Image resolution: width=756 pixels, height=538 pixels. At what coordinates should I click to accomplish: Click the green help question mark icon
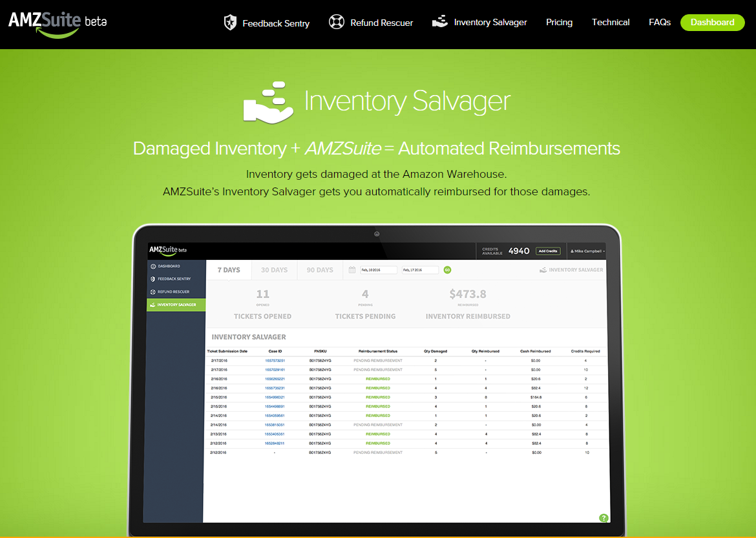604,517
